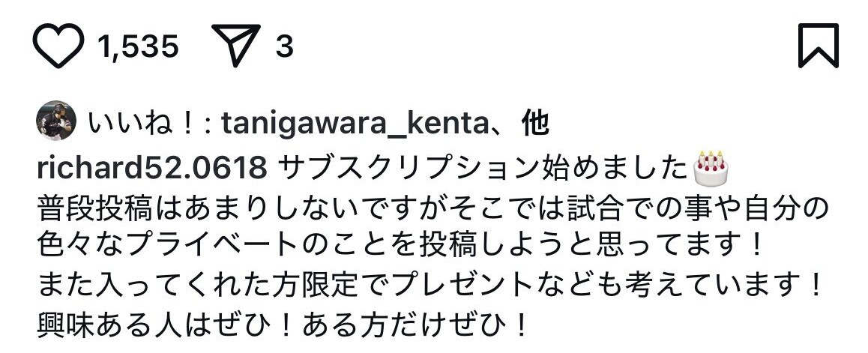Click the birthday cake emoji in the caption

(711, 169)
